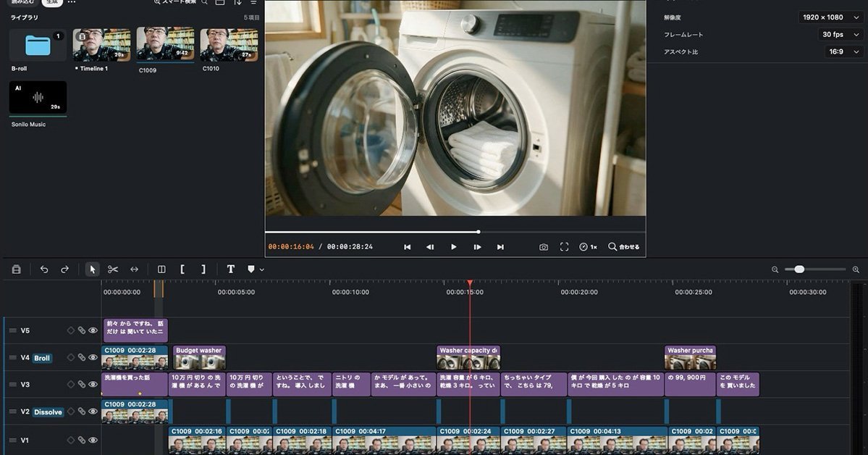Toggle link on V5 track
The width and height of the screenshot is (868, 455).
coord(81,330)
